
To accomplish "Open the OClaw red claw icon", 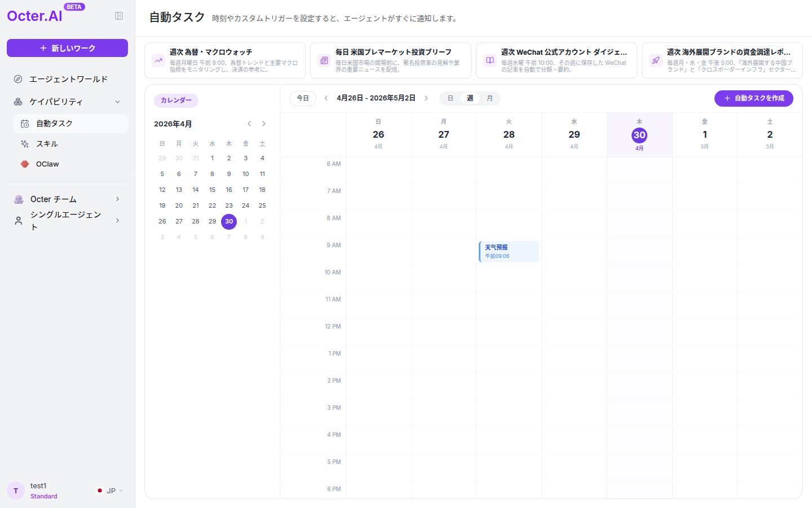I will (25, 164).
